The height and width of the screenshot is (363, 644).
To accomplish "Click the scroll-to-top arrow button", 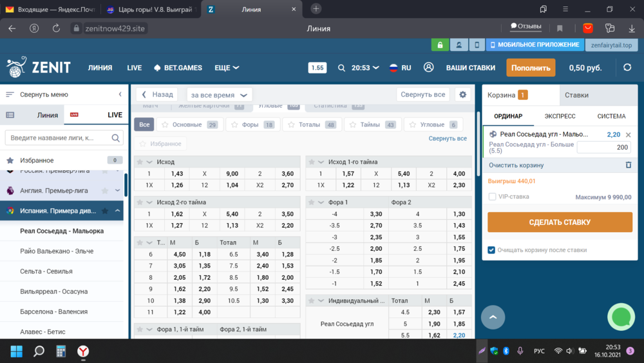I will click(493, 317).
